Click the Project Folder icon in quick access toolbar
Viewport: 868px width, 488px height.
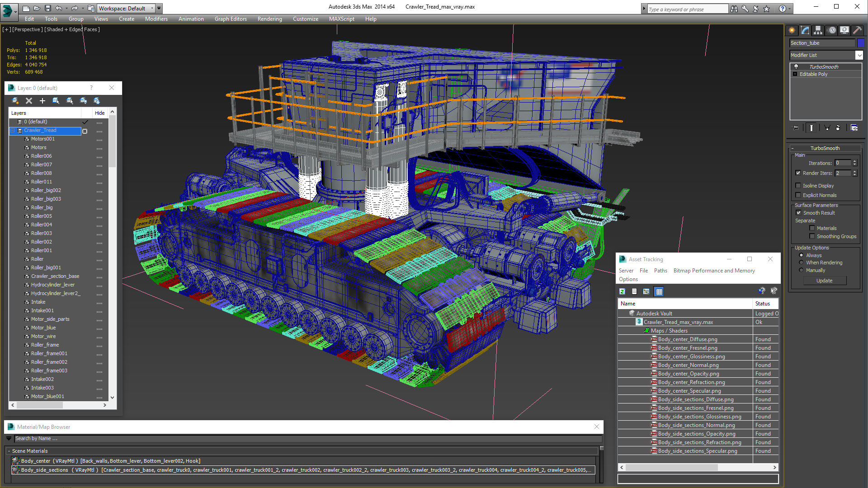pos(91,8)
